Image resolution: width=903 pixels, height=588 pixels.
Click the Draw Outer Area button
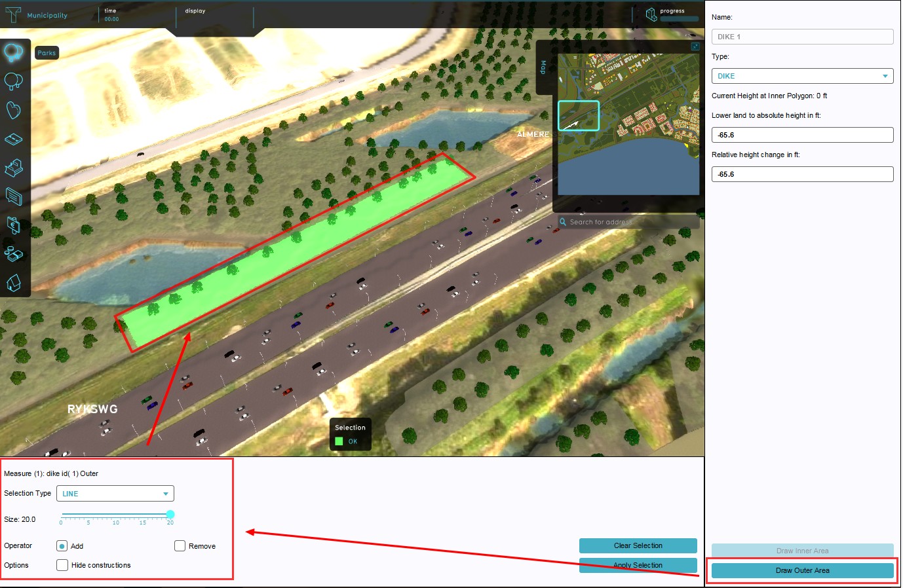[802, 570]
